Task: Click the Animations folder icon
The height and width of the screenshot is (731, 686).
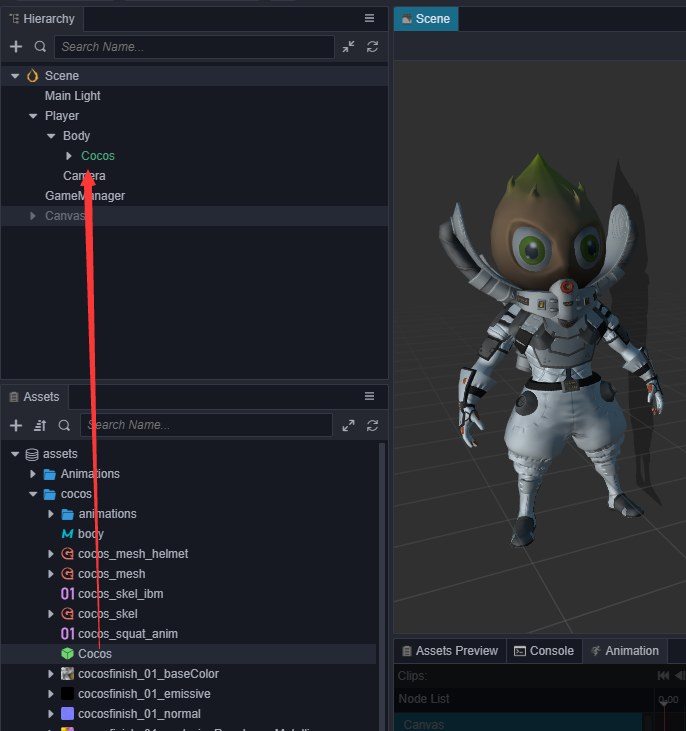Action: coord(50,474)
